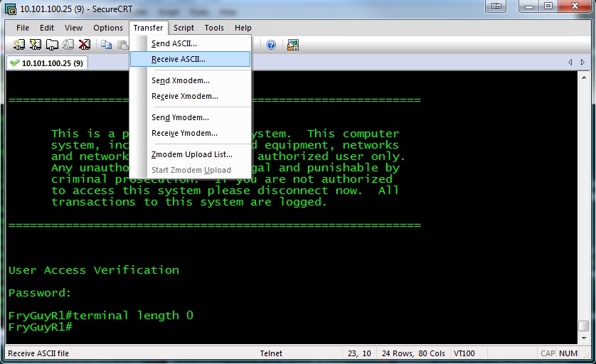Close the open Transfer menu
Screen dimensions: 596x364
(x=148, y=28)
